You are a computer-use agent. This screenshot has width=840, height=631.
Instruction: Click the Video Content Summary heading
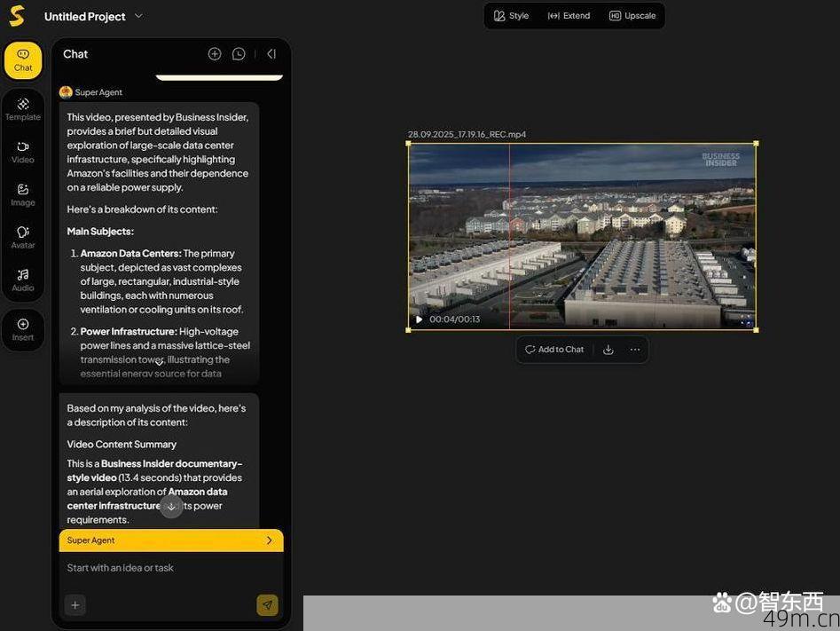pyautogui.click(x=122, y=445)
